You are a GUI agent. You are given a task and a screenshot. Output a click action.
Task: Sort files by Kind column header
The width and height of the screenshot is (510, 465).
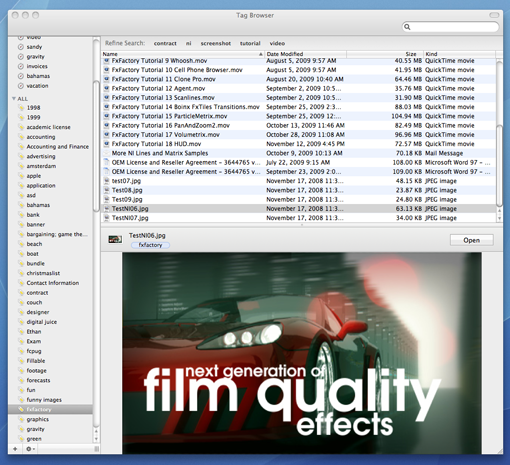tap(459, 54)
